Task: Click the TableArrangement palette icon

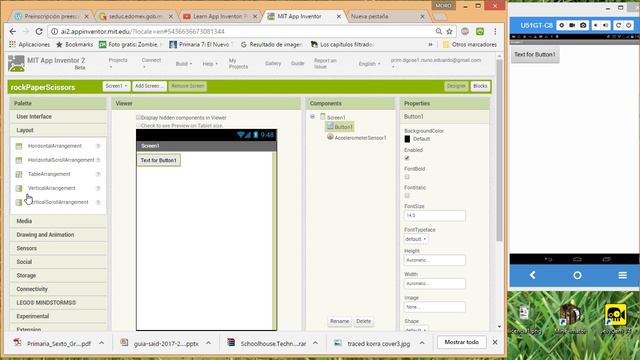Action: 19,174
